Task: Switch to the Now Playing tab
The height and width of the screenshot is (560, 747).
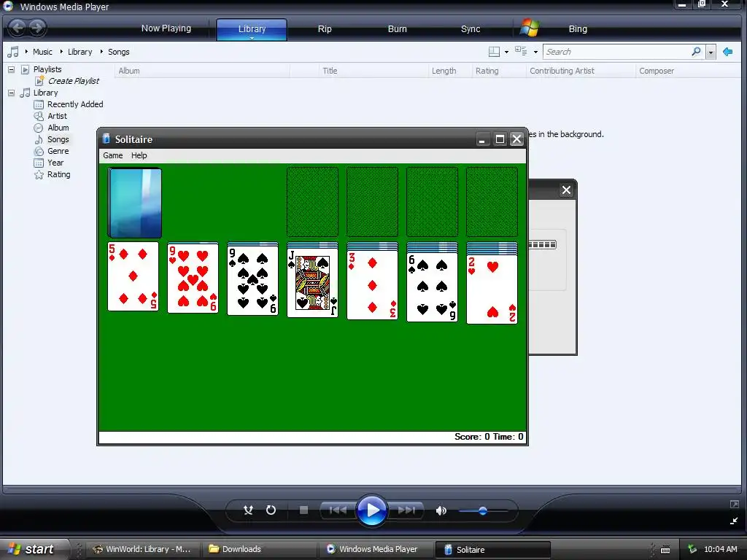Action: pyautogui.click(x=166, y=28)
